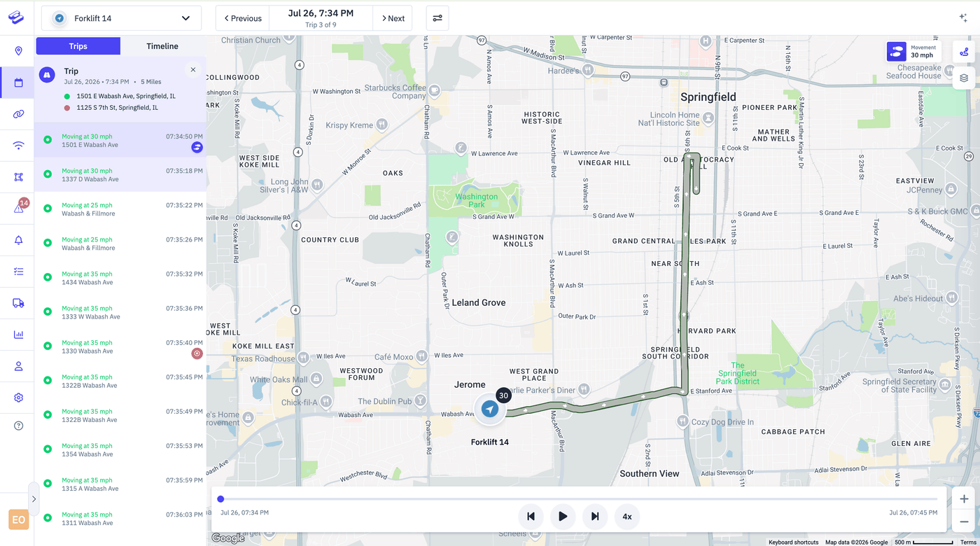Click trip end address 1125 S 7th St

(117, 108)
